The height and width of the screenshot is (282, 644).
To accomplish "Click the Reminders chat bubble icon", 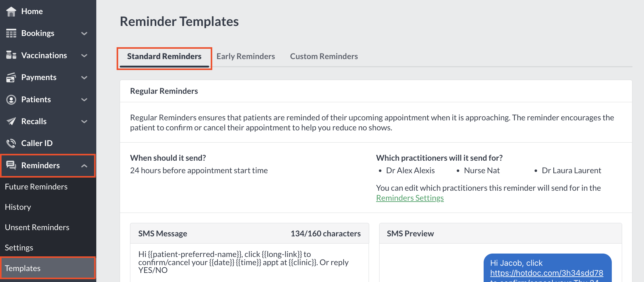I will pos(11,165).
